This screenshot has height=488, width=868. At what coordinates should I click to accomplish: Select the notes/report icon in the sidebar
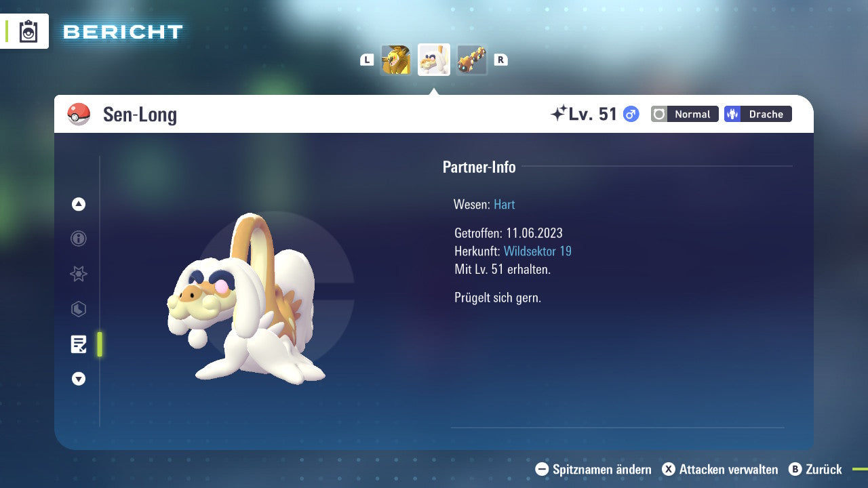79,344
